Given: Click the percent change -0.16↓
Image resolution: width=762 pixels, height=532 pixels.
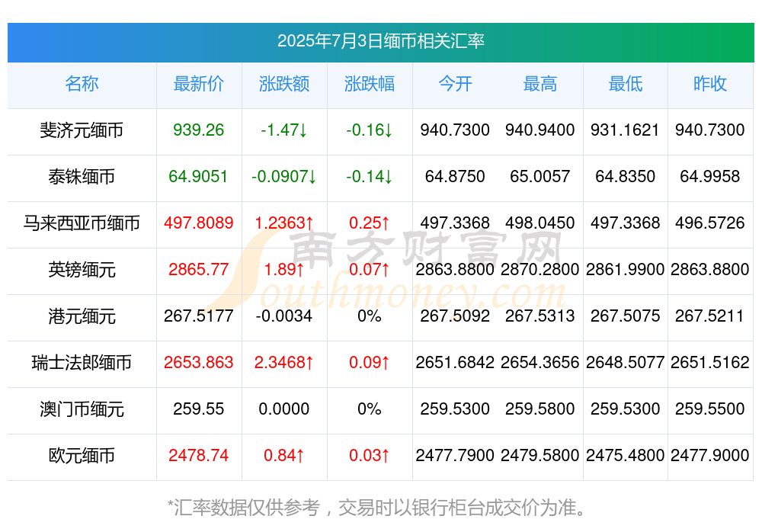Looking at the screenshot, I should [x=370, y=130].
